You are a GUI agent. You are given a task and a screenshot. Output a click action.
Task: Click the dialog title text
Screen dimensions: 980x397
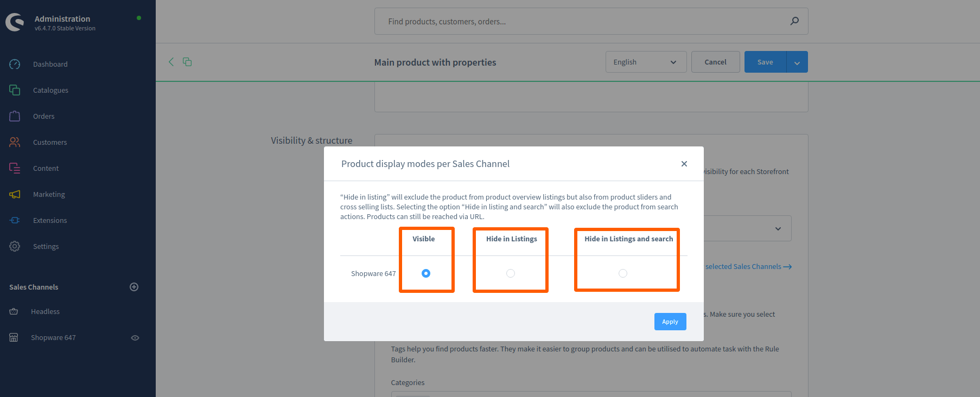[x=425, y=164]
